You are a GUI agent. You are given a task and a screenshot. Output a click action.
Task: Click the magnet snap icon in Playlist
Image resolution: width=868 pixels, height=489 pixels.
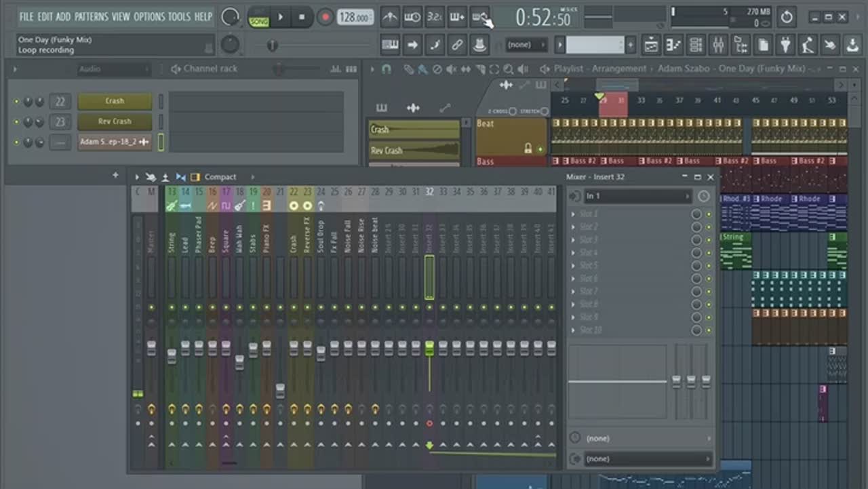click(x=387, y=69)
